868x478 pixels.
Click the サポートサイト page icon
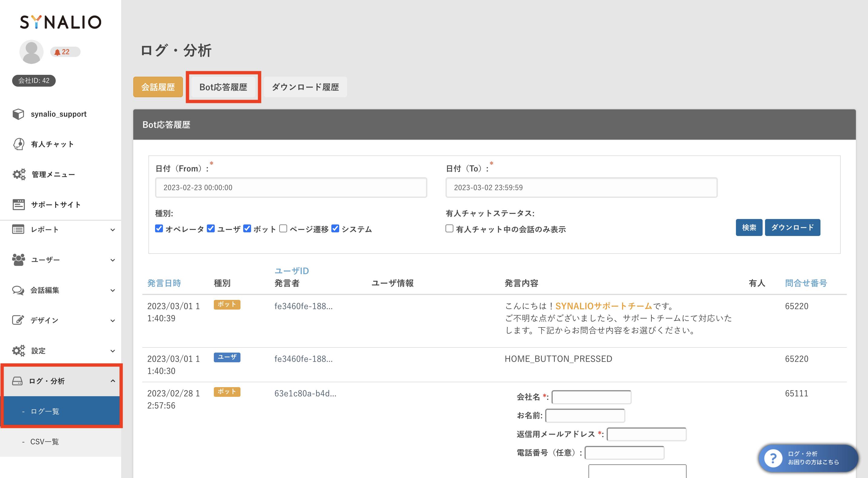(18, 204)
